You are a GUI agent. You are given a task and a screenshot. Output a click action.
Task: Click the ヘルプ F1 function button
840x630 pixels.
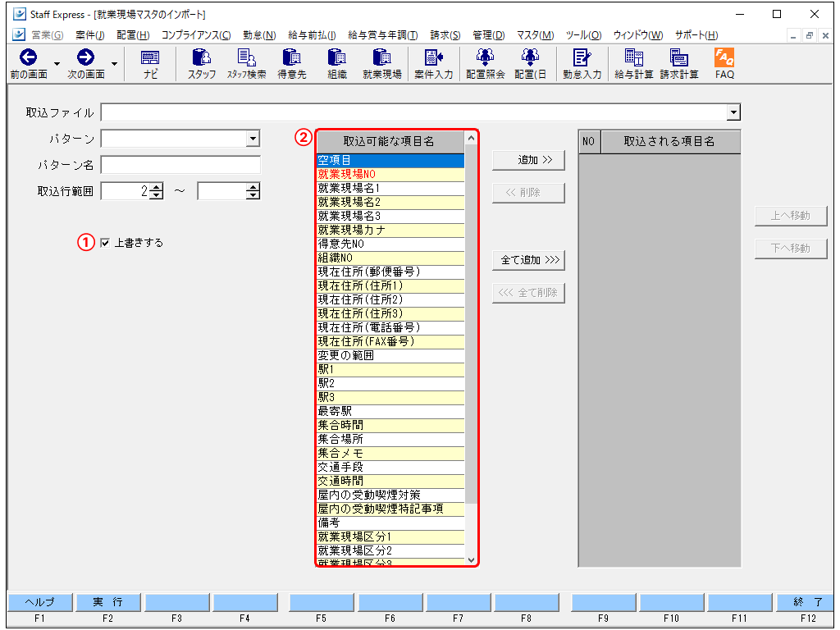click(40, 602)
